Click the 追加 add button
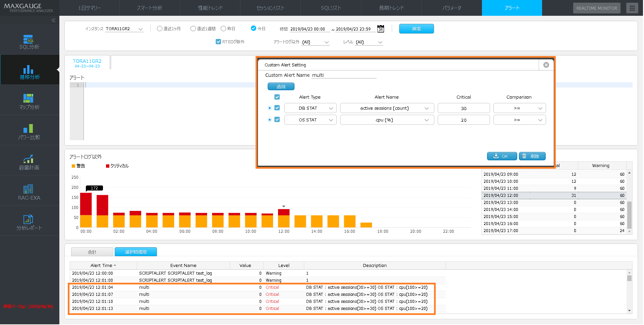Viewport: 644px width, 325px height. tap(281, 87)
